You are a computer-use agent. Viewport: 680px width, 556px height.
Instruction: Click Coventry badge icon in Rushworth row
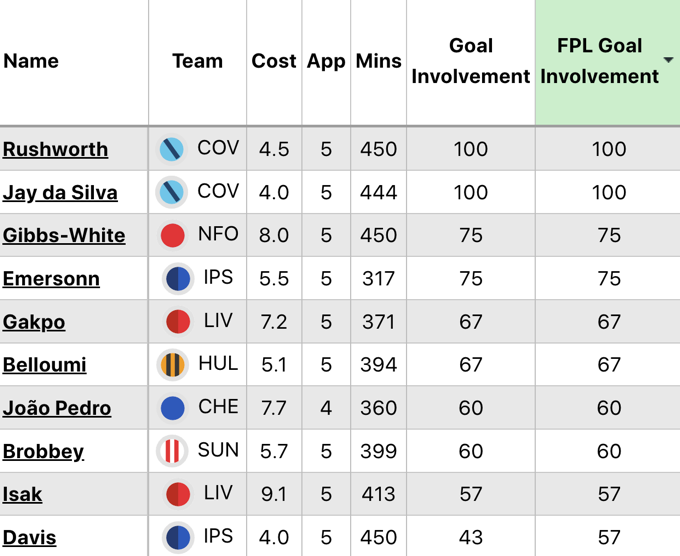tap(172, 149)
